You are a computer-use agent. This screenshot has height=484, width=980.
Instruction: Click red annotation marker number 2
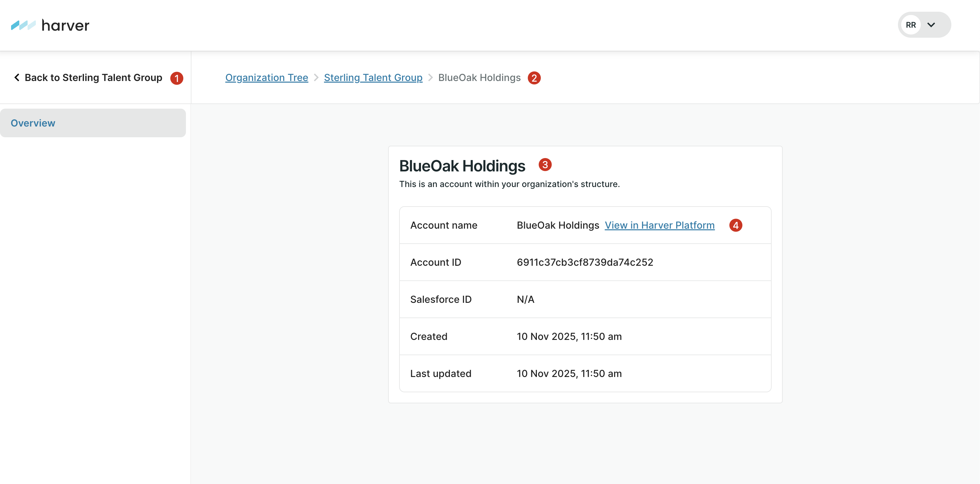[x=534, y=78]
